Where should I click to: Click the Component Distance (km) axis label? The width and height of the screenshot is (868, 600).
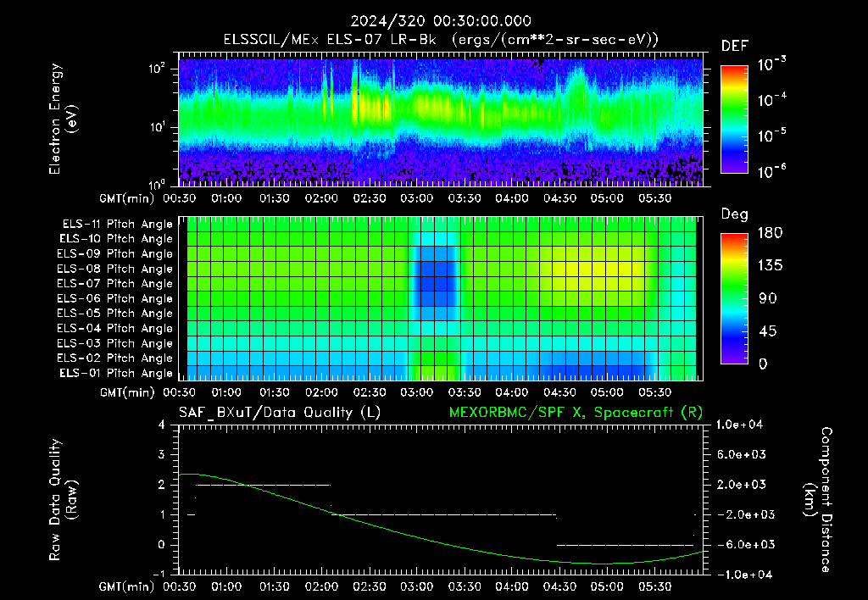pyautogui.click(x=817, y=500)
